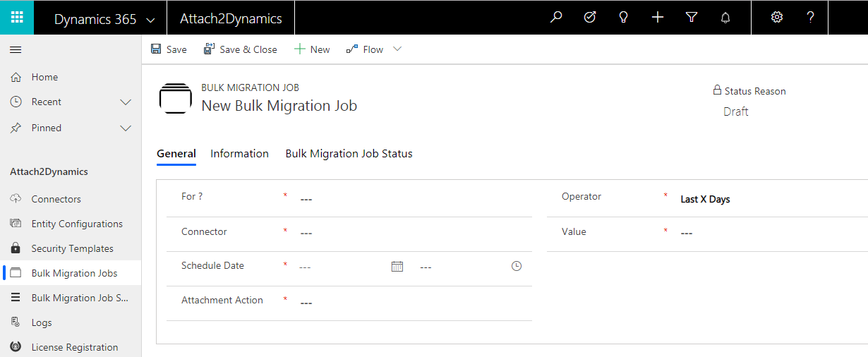Click the Entity Configurations icon
This screenshot has height=357, width=868.
(x=16, y=224)
